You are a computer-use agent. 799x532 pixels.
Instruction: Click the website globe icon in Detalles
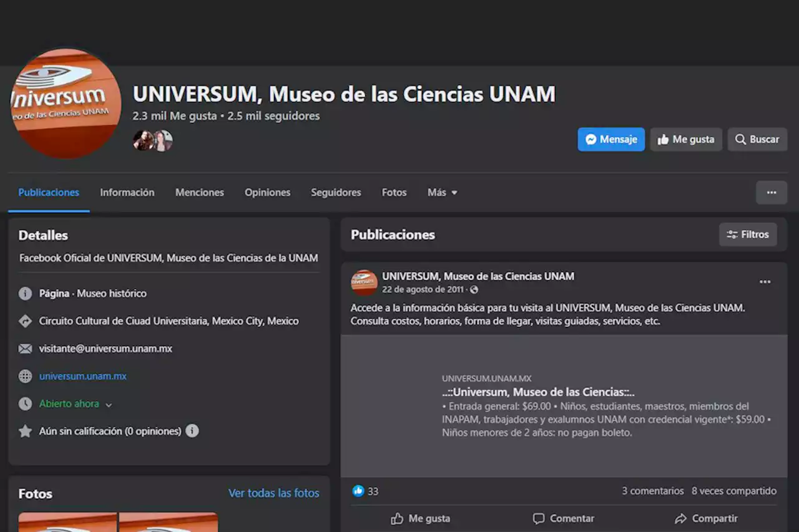[25, 376]
